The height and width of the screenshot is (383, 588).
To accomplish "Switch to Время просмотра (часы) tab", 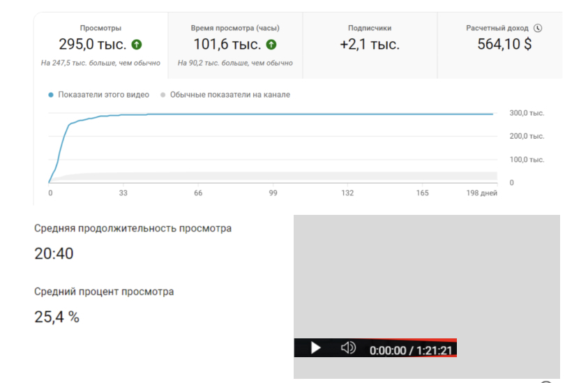I will tap(235, 45).
